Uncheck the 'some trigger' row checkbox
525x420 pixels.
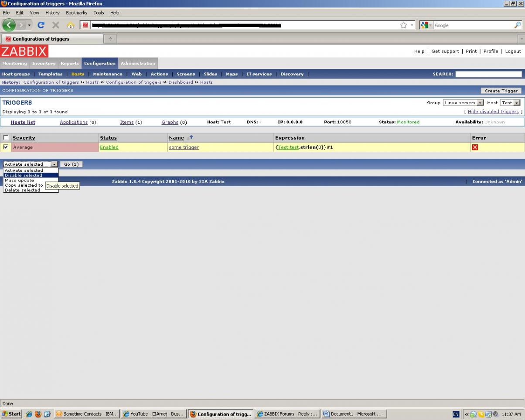[x=6, y=147]
